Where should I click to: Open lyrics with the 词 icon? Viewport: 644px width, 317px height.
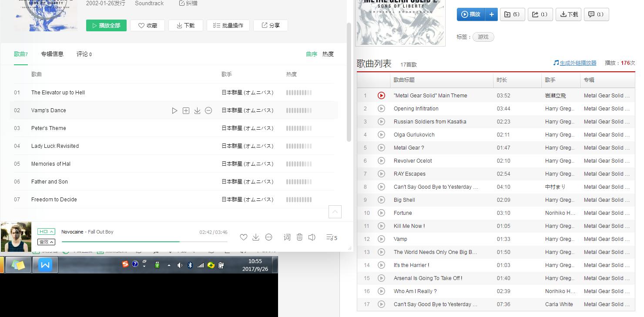point(287,237)
